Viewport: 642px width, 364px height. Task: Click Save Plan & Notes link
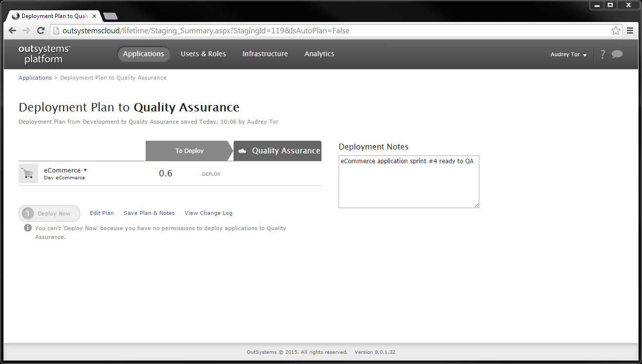(x=149, y=213)
